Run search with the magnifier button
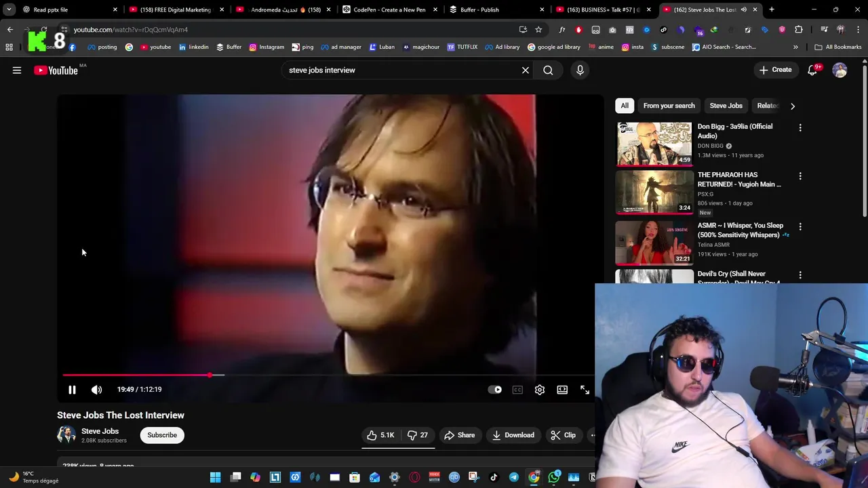Screen dimensions: 868x488 pyautogui.click(x=548, y=70)
